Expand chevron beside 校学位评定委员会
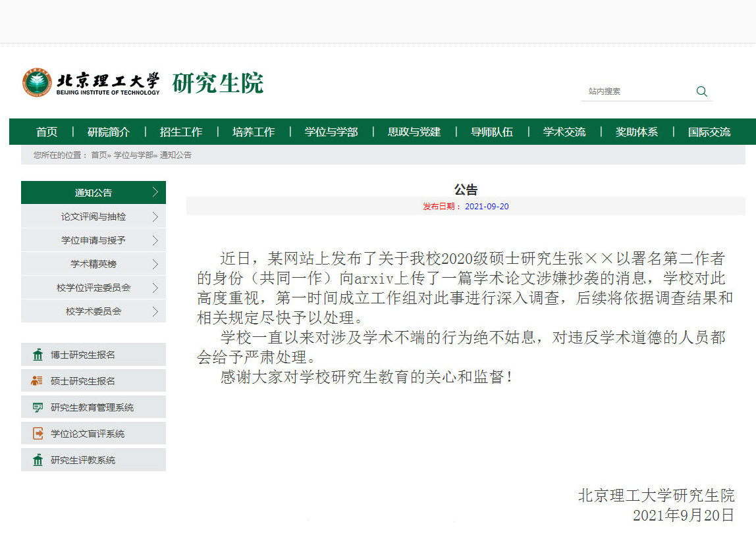The height and width of the screenshot is (539, 756). pos(155,288)
